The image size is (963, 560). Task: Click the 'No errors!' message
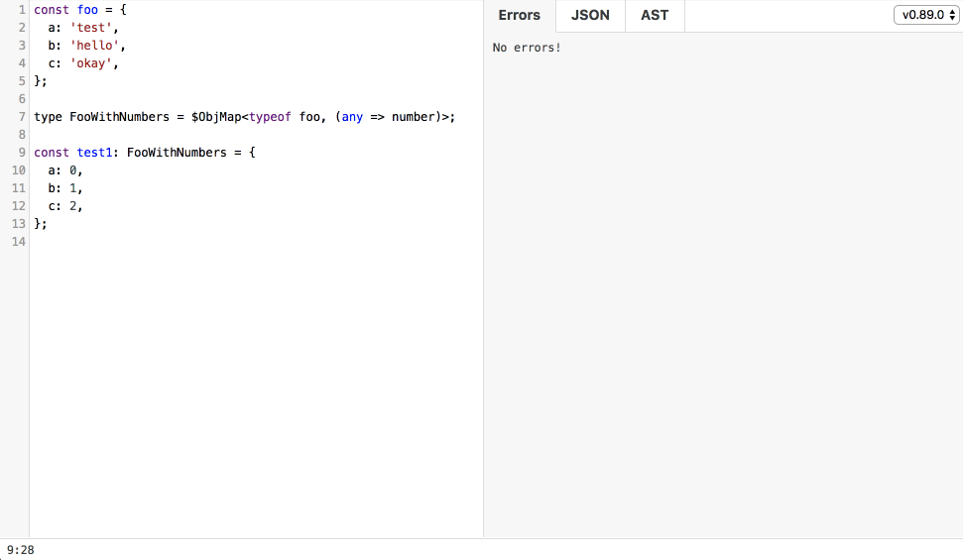[527, 48]
